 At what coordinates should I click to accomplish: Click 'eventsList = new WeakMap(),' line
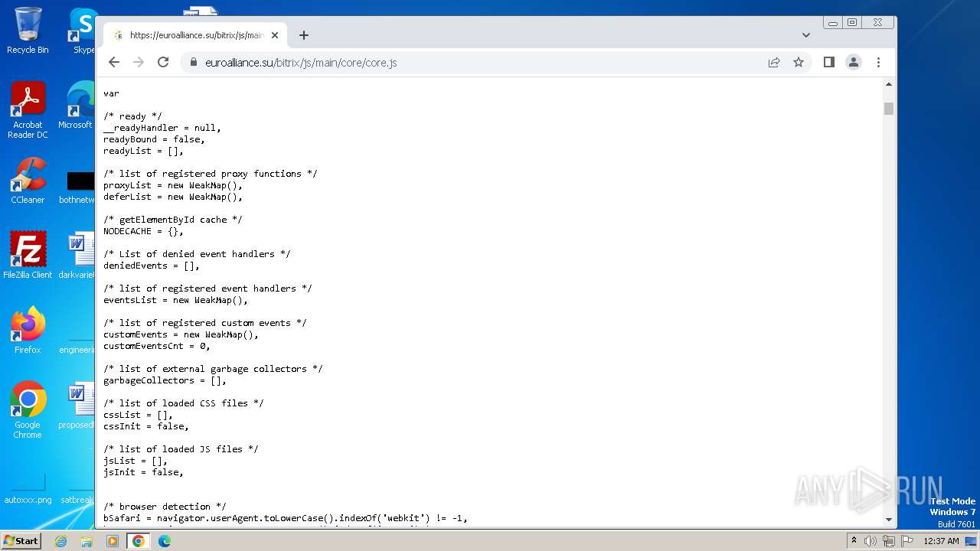pos(176,300)
